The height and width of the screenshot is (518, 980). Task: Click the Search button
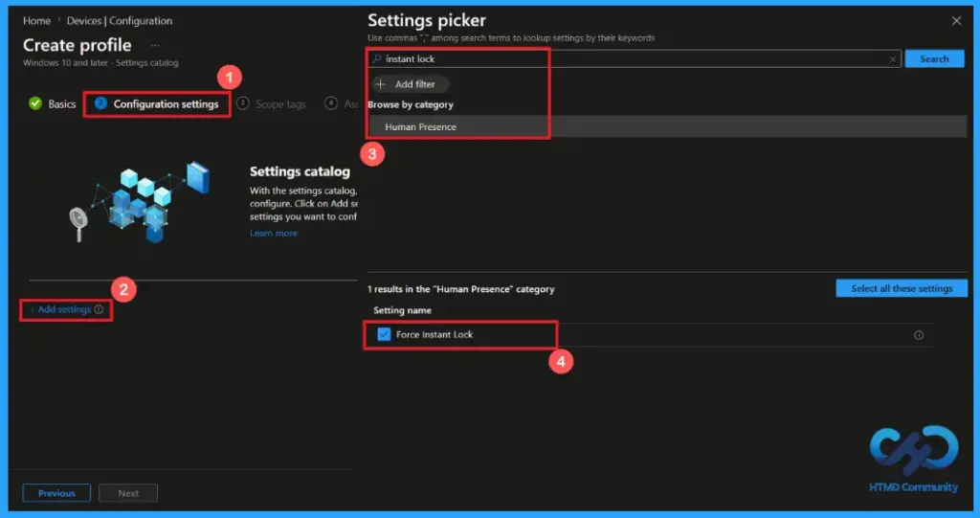pos(934,58)
